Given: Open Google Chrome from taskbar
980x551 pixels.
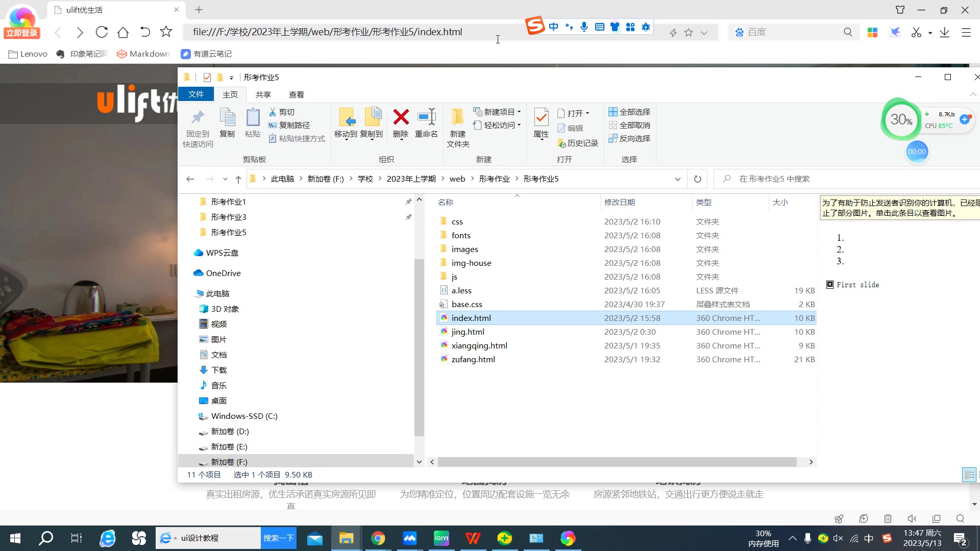Looking at the screenshot, I should coord(378,538).
